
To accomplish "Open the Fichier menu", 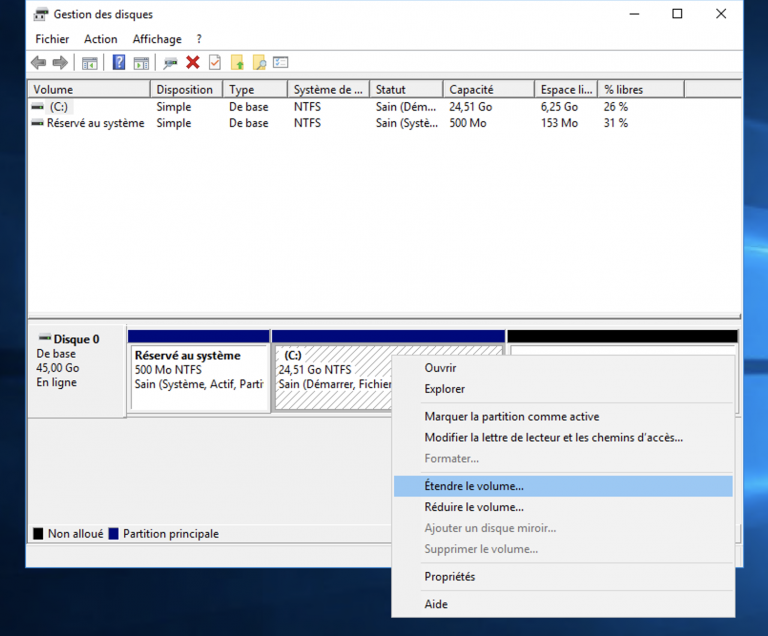I will pyautogui.click(x=52, y=39).
